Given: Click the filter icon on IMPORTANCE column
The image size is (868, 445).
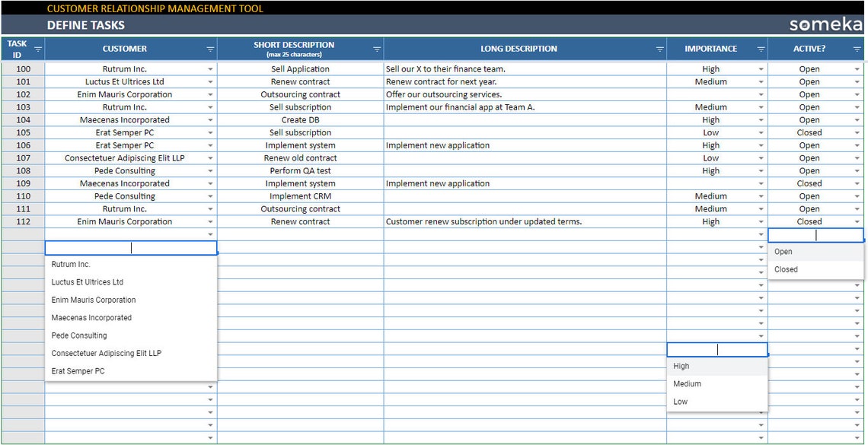Looking at the screenshot, I should point(761,48).
